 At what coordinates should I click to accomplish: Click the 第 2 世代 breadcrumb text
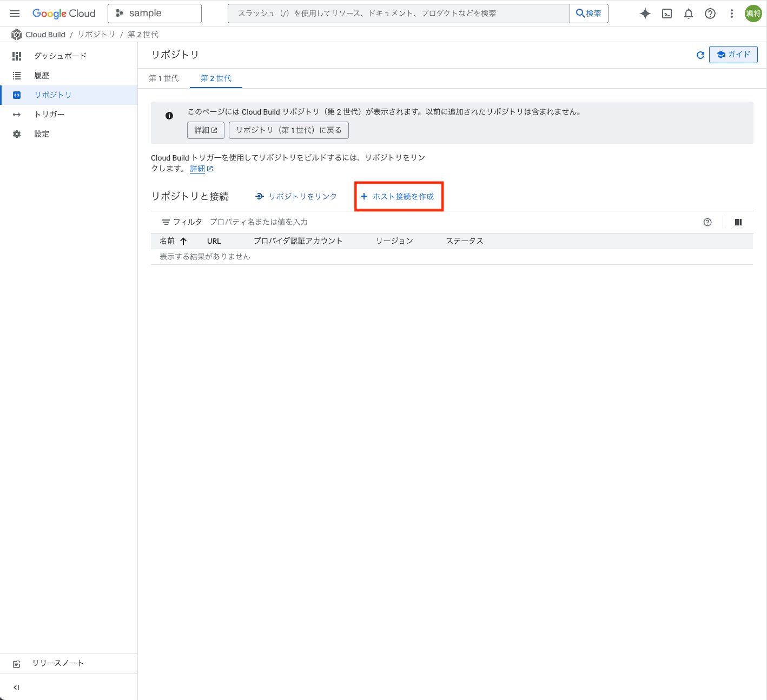point(143,35)
